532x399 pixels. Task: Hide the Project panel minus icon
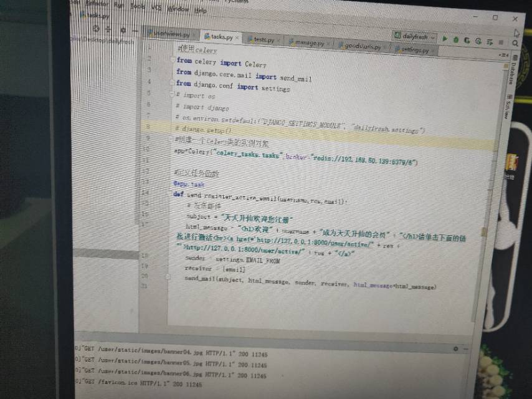tap(135, 31)
